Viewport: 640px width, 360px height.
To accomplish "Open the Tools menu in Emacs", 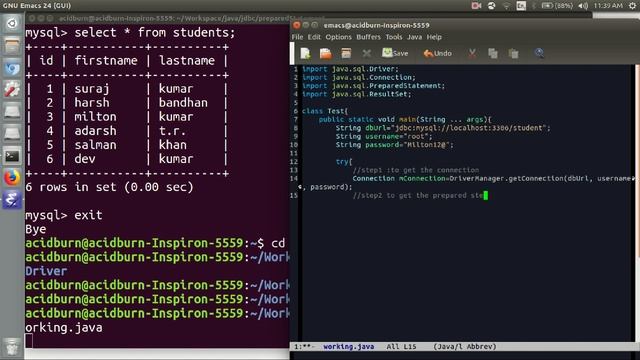I will [x=394, y=37].
